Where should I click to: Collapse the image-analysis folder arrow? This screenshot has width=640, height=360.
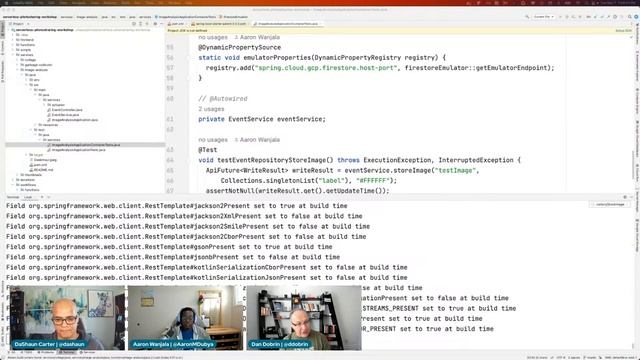[x=18, y=70]
